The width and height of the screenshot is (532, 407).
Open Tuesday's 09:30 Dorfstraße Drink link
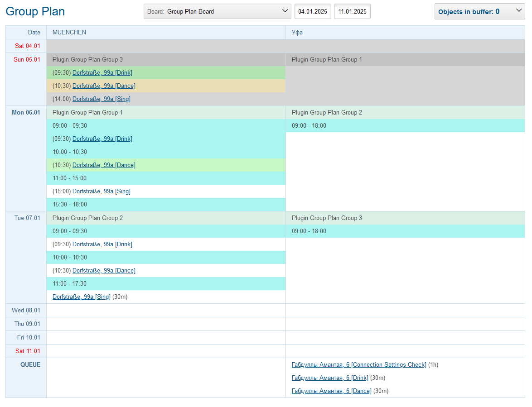[102, 244]
